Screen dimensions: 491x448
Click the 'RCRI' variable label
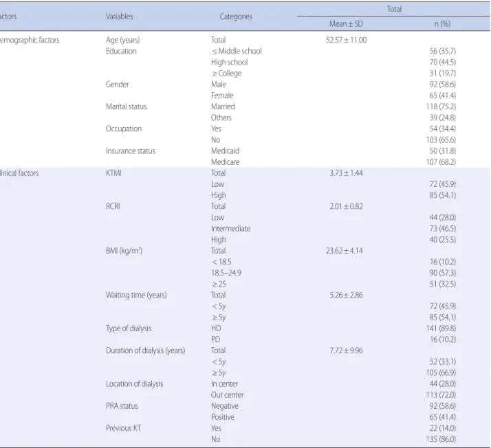pos(113,207)
